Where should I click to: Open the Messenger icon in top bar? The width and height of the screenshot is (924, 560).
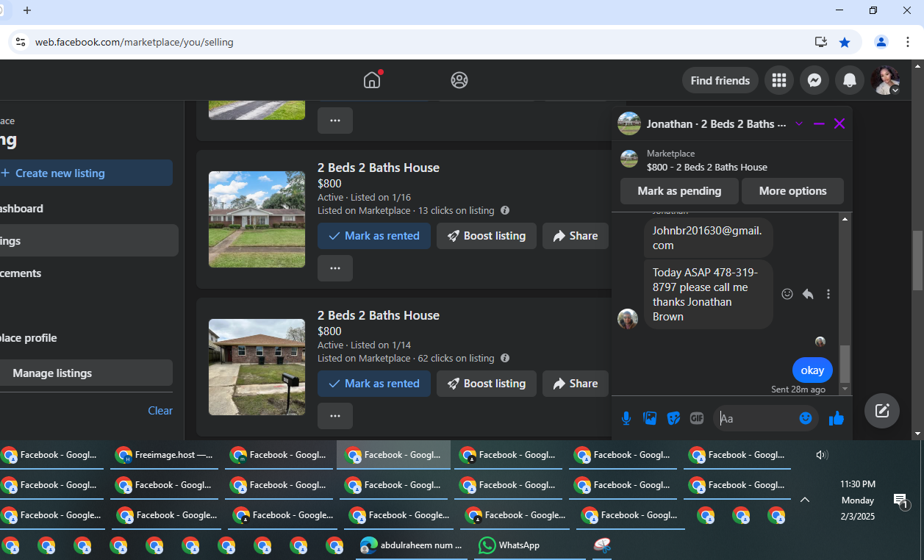coord(814,80)
